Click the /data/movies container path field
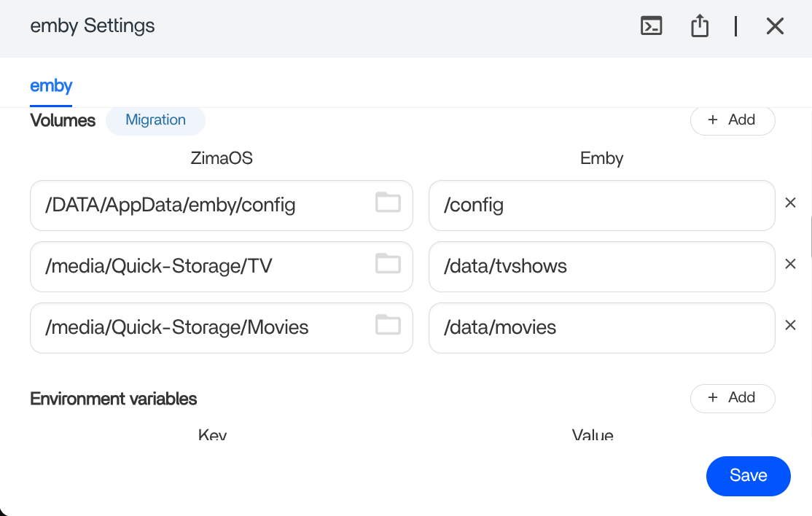 (601, 328)
